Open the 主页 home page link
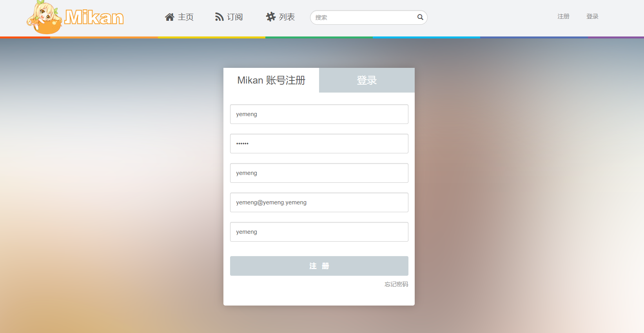 click(x=186, y=17)
